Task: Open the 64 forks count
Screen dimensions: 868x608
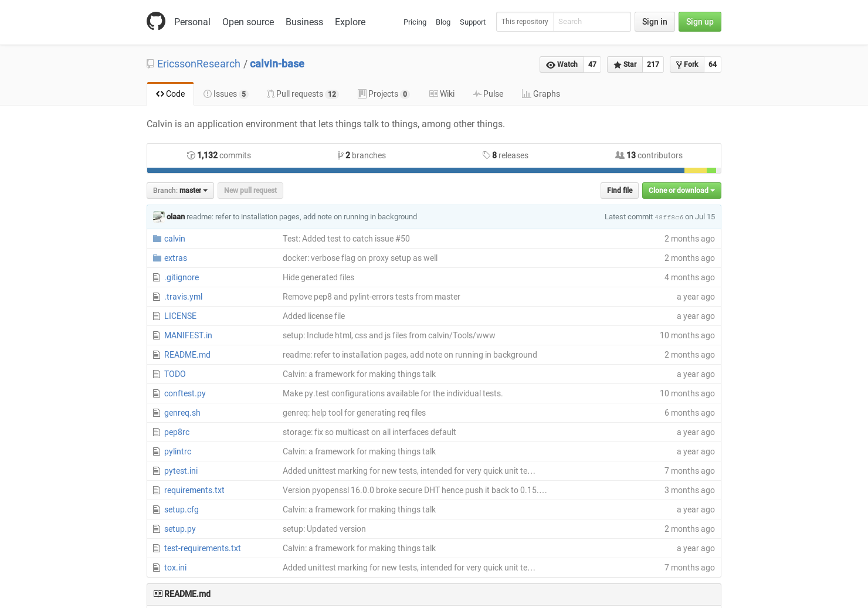Action: pos(713,64)
